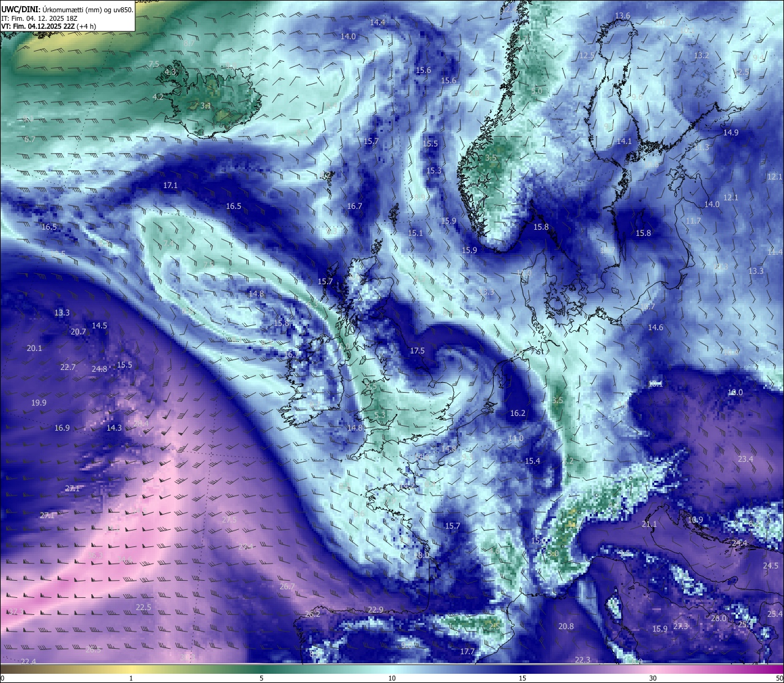This screenshot has width=784, height=683.
Task: Click the 22.7 value in the Atlantic
Action: coord(67,368)
